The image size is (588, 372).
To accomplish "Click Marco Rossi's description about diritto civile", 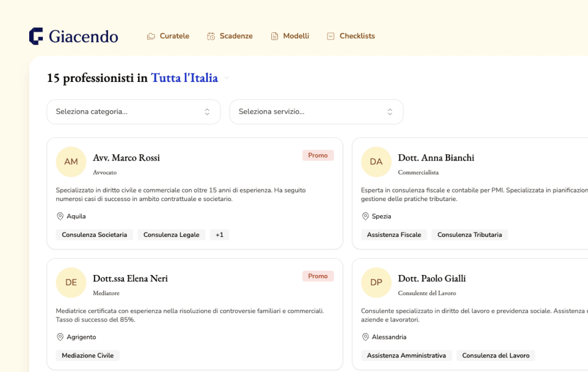I will point(181,194).
